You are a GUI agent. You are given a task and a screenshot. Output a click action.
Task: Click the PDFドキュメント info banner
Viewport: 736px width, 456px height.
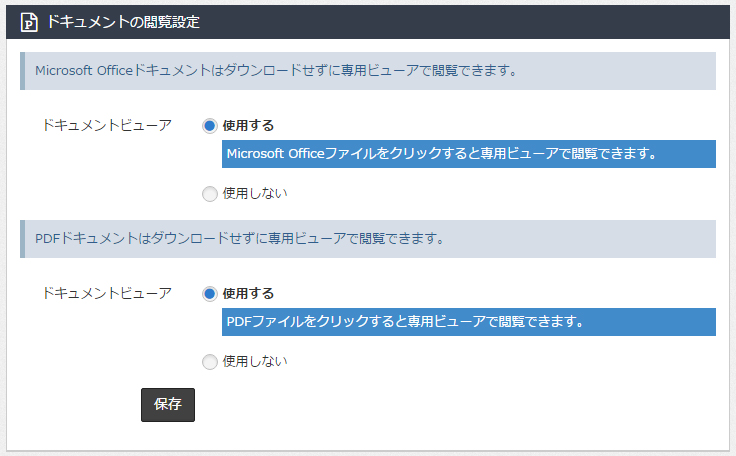[x=368, y=239]
